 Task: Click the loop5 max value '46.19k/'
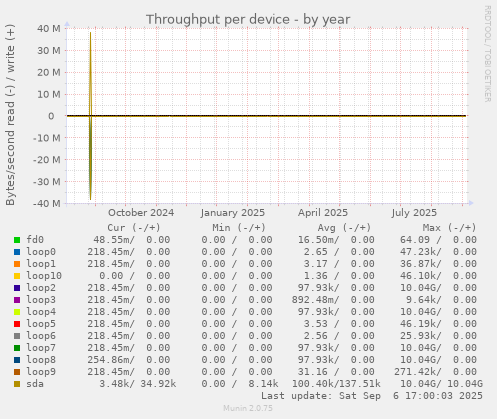(421, 324)
